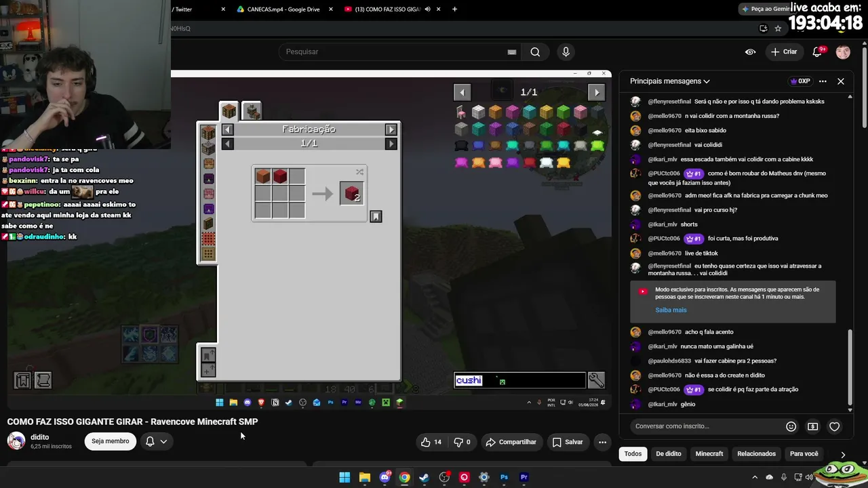The height and width of the screenshot is (488, 868).
Task: Select the De didito filter chip
Action: [669, 454]
